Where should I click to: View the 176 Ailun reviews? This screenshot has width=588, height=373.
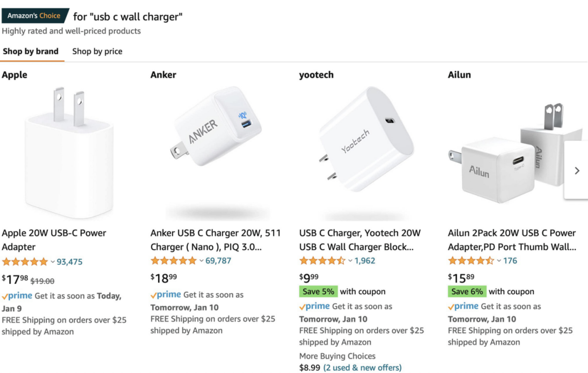pos(510,261)
